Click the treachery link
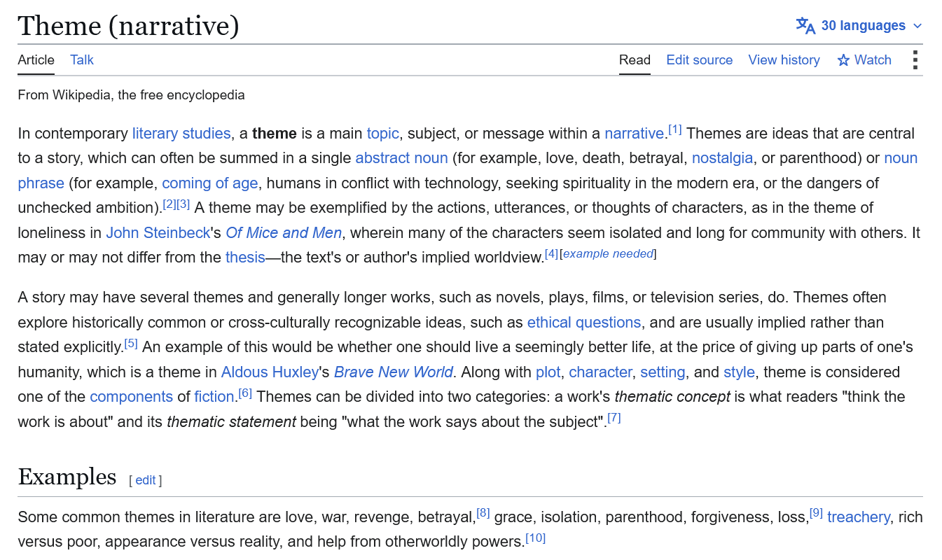 [859, 517]
